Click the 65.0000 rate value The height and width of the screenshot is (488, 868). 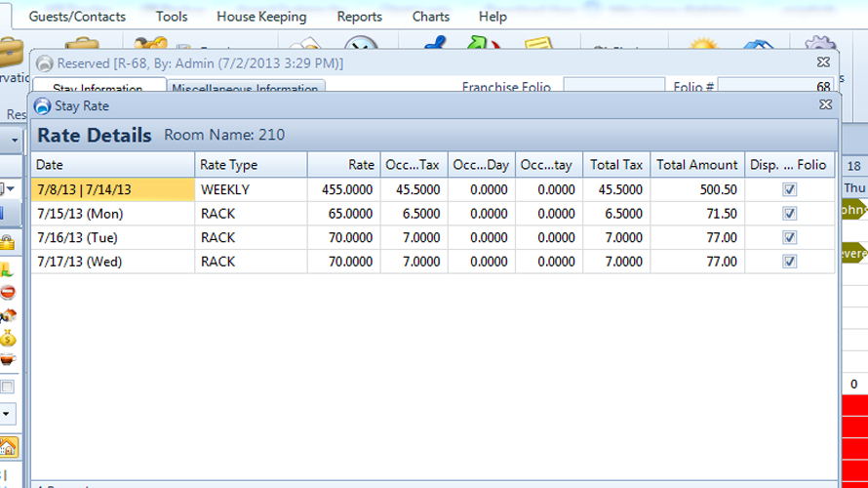coord(343,214)
